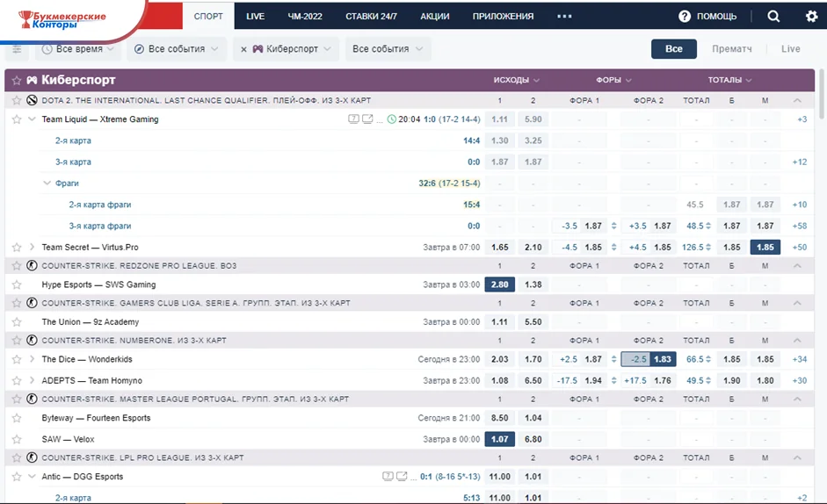Screen dimensions: 827x504
Task: Star The Dice — Wonderkids match
Action: [x=17, y=359]
